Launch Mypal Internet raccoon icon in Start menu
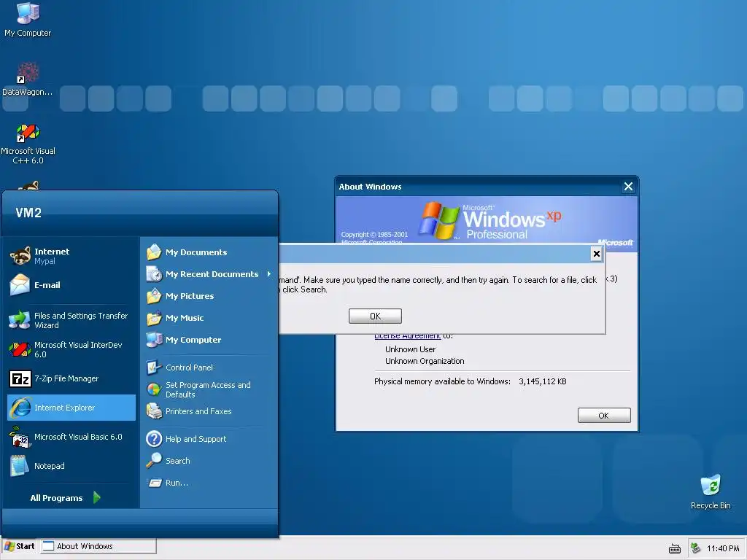The width and height of the screenshot is (747, 560). (x=20, y=256)
